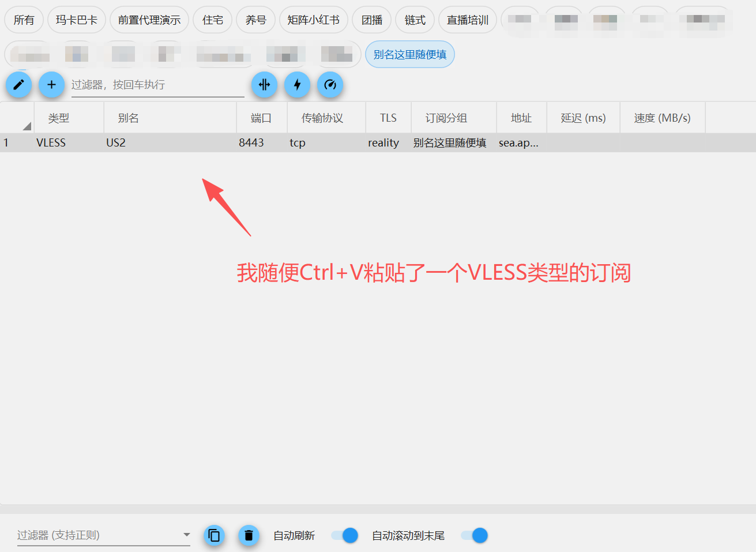Clear logs using the trash icon

249,535
